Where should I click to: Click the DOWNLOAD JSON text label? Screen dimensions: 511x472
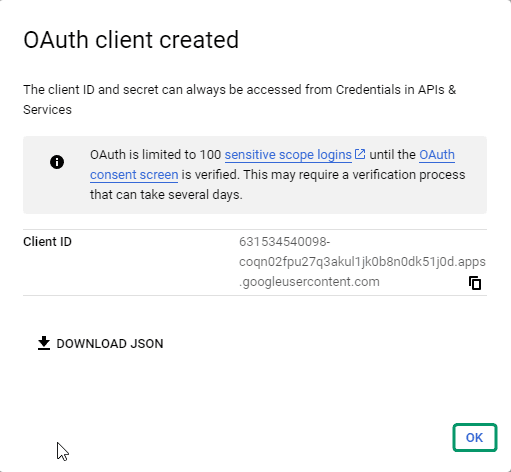coord(110,344)
